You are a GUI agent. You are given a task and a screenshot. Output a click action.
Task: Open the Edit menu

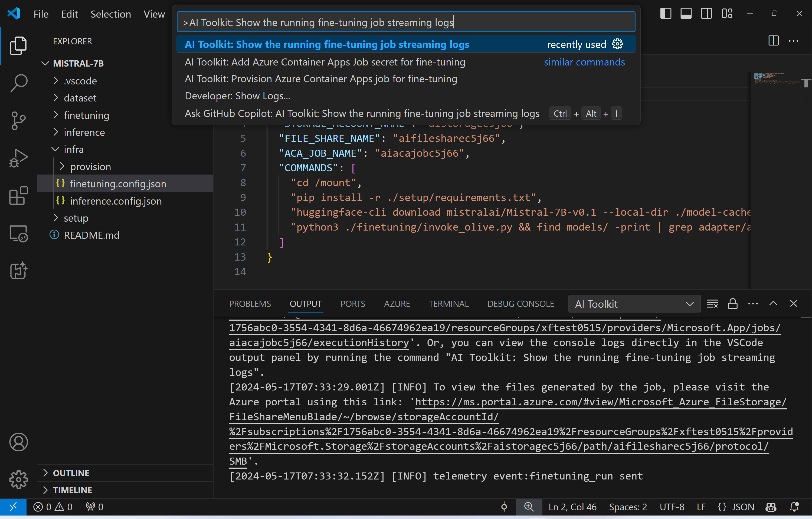tap(70, 14)
